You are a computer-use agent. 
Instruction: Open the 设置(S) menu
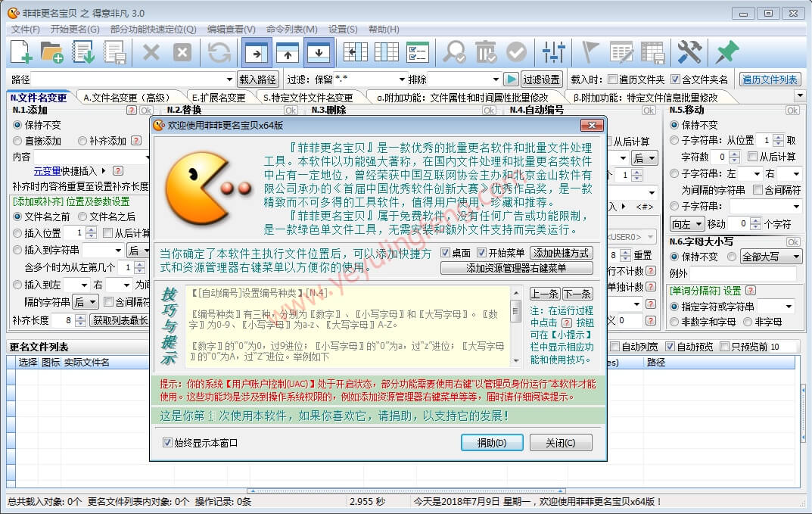(343, 29)
